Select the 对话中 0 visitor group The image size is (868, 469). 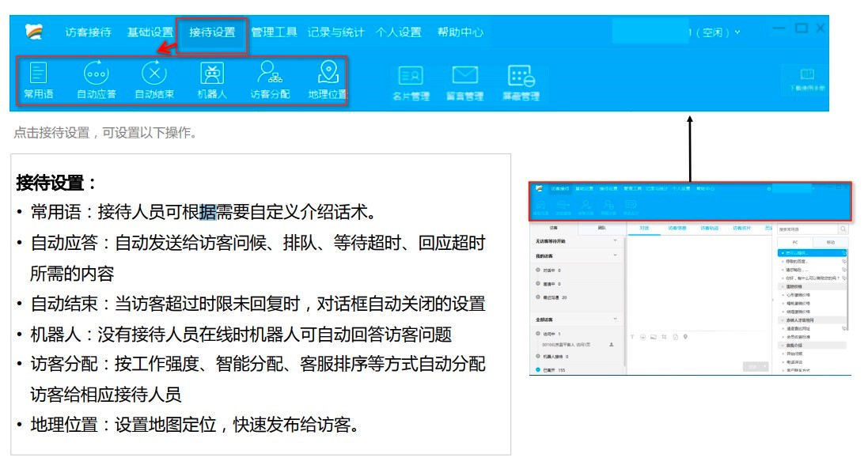click(x=548, y=270)
